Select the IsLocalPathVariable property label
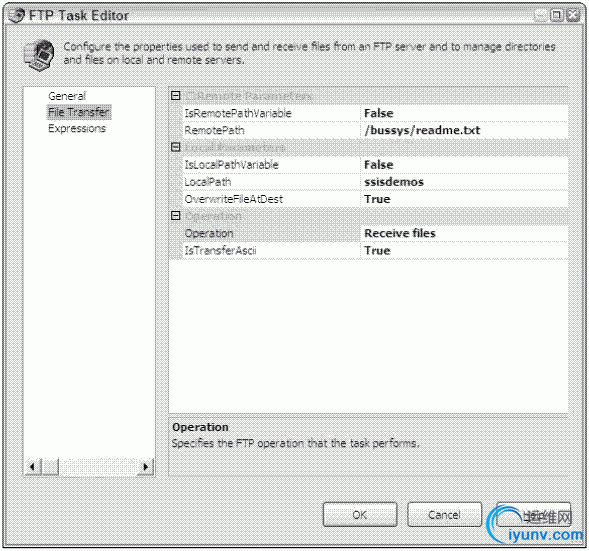This screenshot has width=589, height=551. (231, 165)
